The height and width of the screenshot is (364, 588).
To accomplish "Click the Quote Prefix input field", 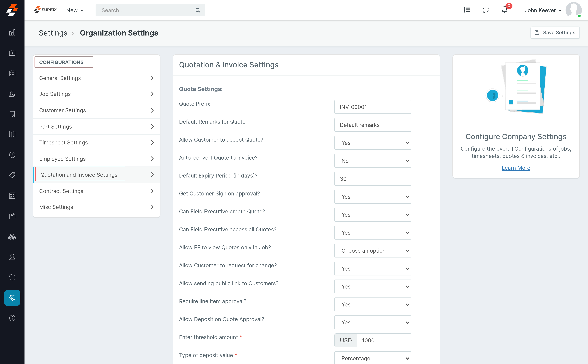I will pos(372,107).
